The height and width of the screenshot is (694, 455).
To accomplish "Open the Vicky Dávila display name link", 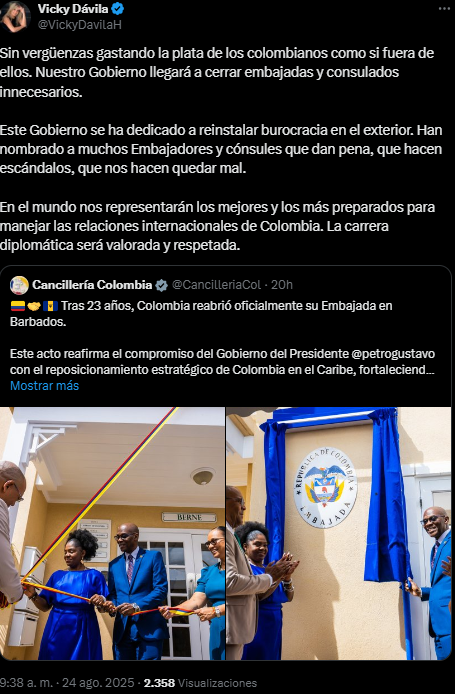I will [73, 8].
